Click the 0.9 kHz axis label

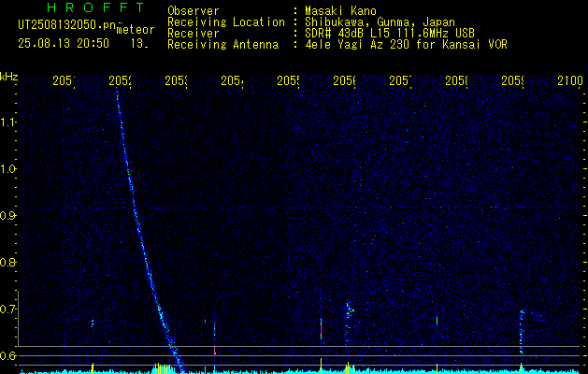tap(7, 216)
